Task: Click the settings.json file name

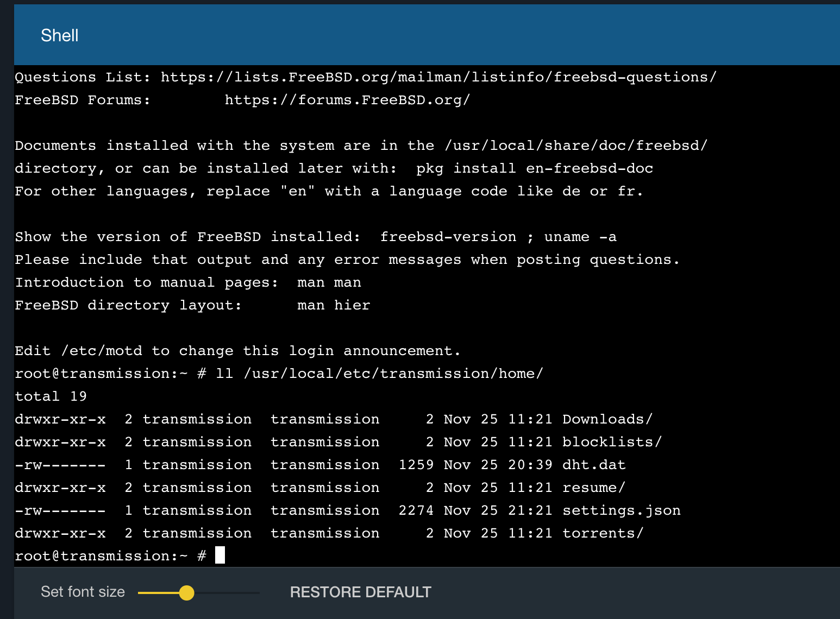Action: click(x=622, y=510)
